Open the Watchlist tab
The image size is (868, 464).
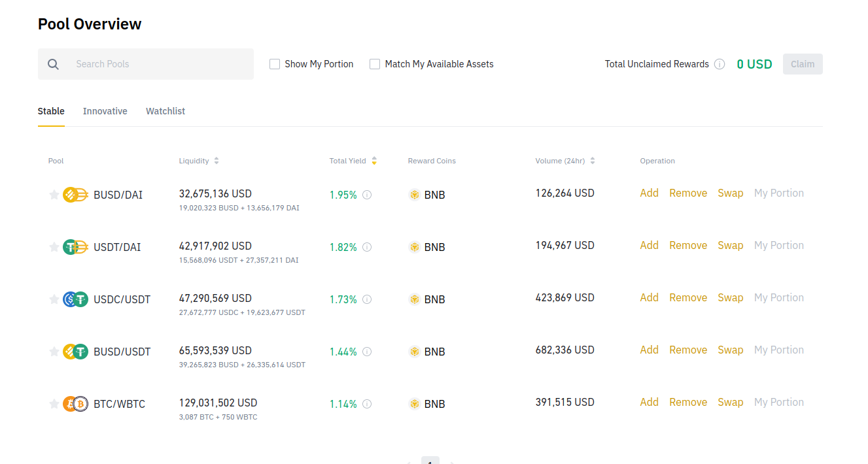tap(165, 111)
